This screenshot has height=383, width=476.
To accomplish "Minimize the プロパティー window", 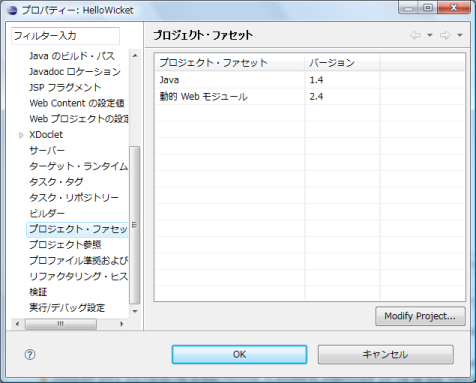I will pos(408,8).
